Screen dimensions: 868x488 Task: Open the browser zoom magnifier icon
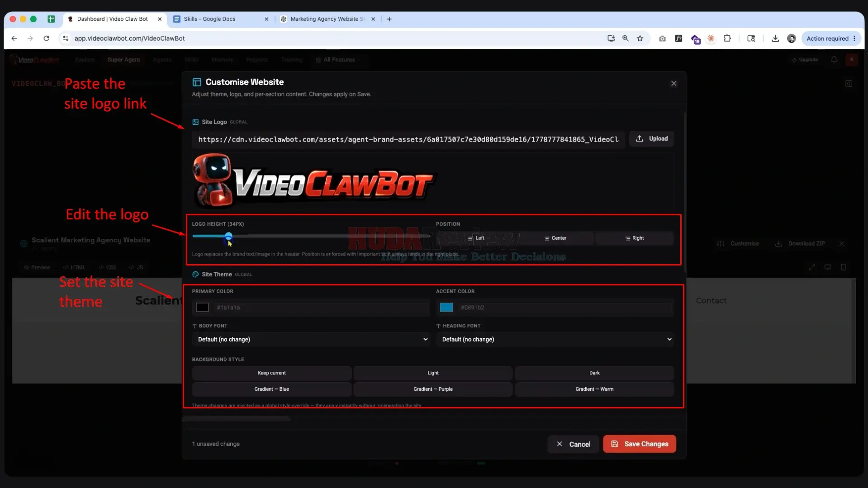[626, 38]
